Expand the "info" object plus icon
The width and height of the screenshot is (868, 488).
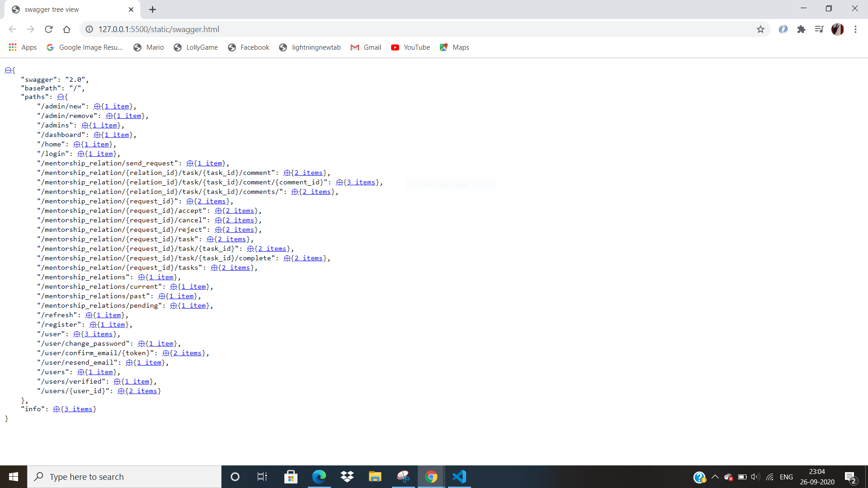56,409
